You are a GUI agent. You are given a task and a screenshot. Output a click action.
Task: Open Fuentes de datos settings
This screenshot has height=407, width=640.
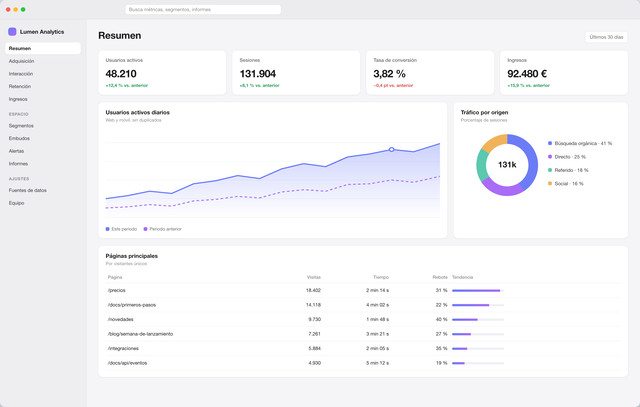(x=43, y=190)
